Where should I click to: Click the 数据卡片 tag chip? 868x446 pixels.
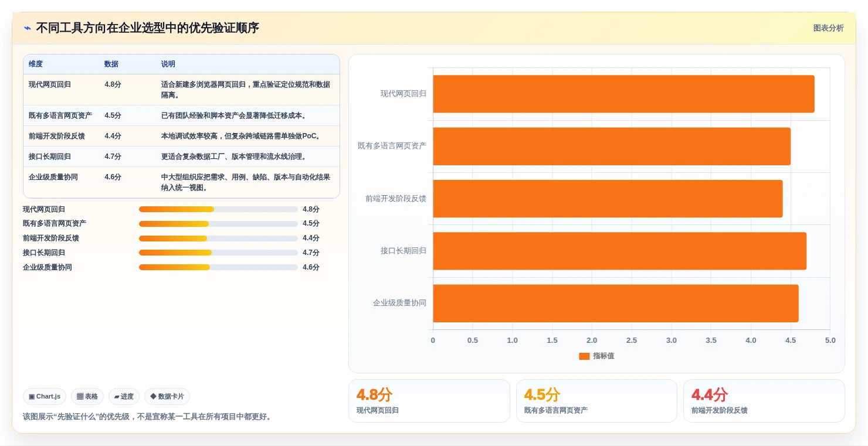click(167, 397)
